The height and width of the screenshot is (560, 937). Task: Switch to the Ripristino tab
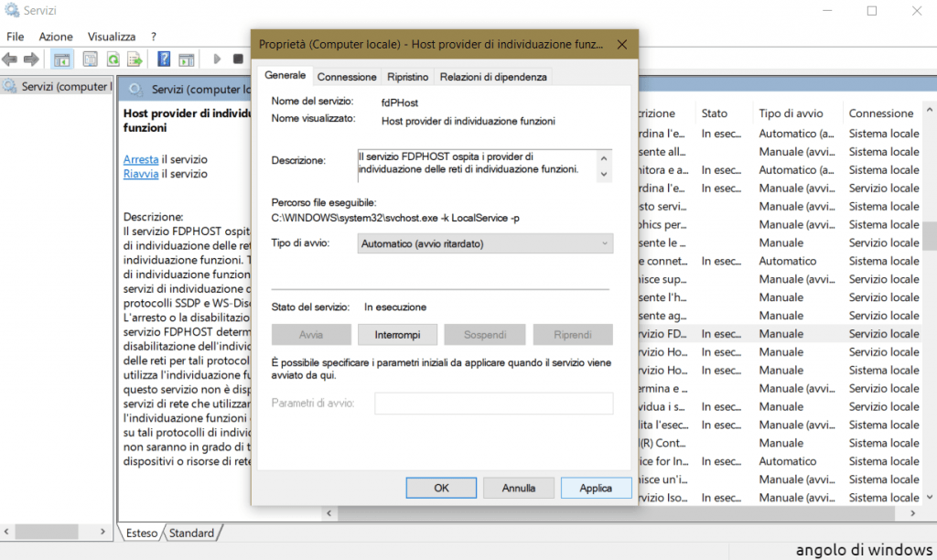pos(407,77)
